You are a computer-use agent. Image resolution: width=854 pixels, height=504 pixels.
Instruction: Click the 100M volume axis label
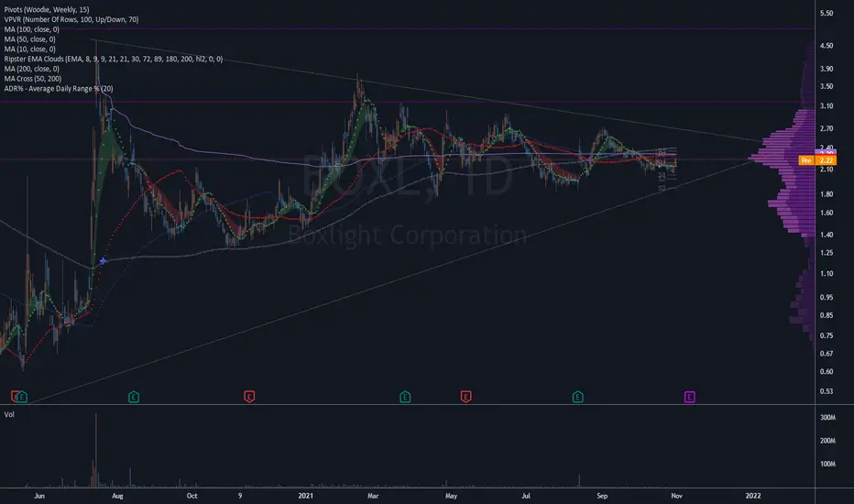[827, 465]
